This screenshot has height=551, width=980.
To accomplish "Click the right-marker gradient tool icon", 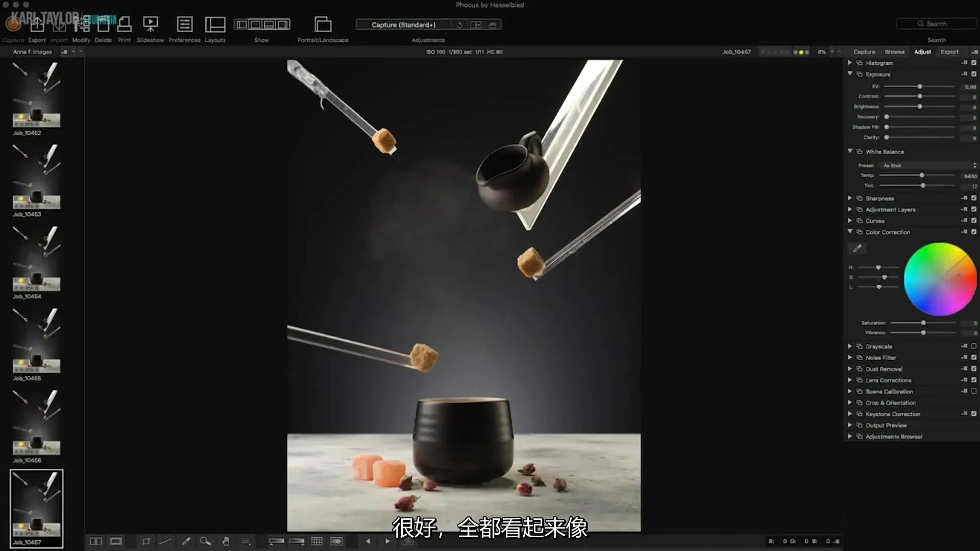I will 297,541.
